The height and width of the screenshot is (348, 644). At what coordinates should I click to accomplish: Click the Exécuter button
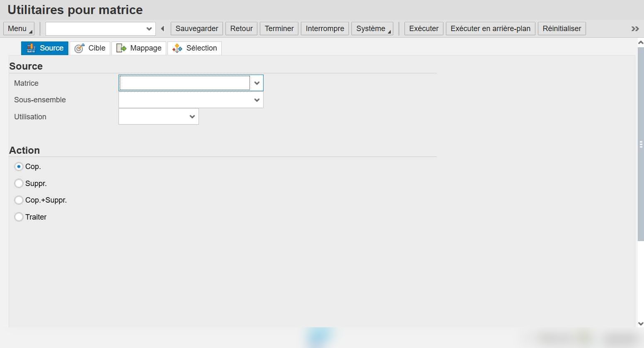point(424,29)
